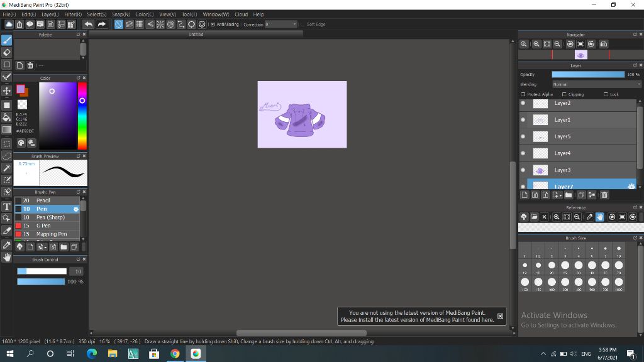Image resolution: width=644 pixels, height=362 pixels.
Task: Select the Magic Wand tool
Action: (6, 168)
